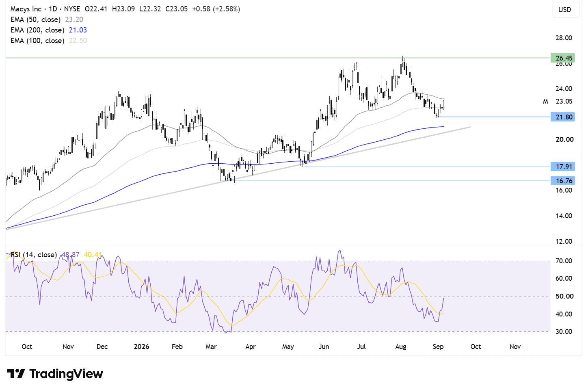Screen dimensions: 588x392
Task: Click the 14.00 price axis label
Action: point(564,216)
